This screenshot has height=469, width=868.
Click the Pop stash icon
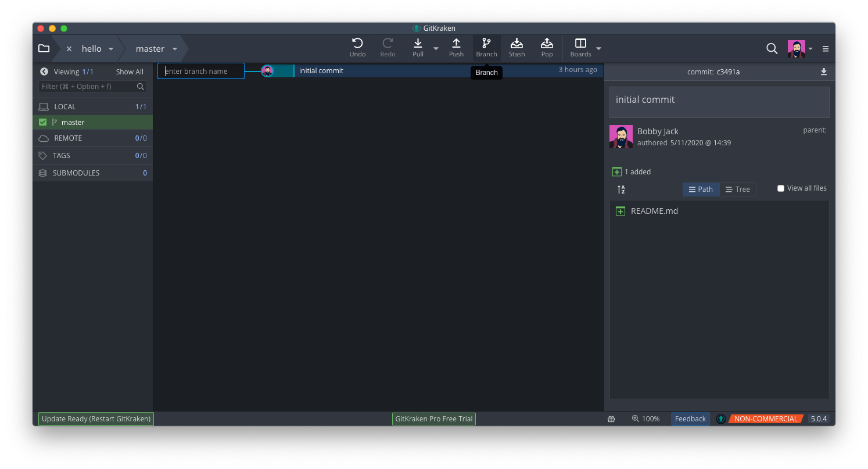tap(547, 44)
